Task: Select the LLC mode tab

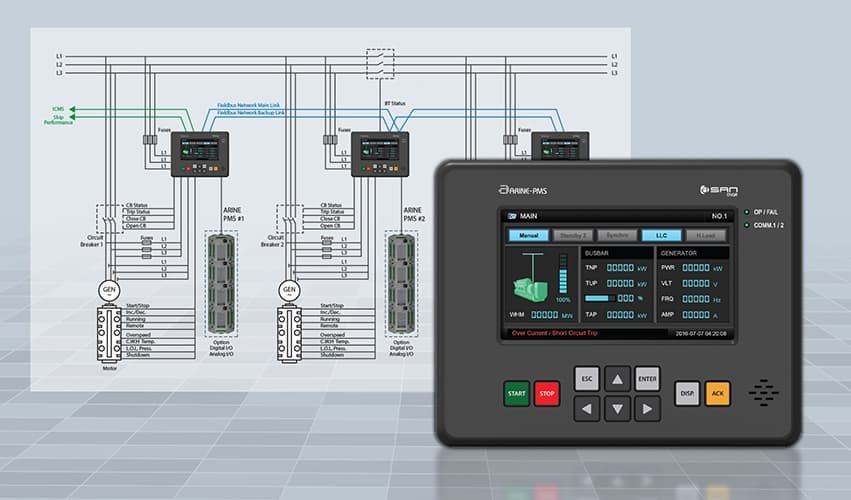Action: [x=662, y=236]
